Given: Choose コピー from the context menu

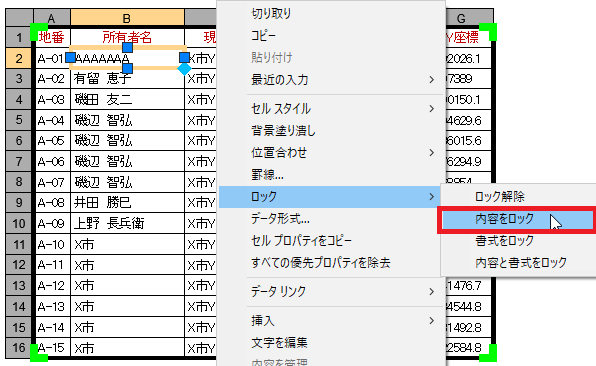Looking at the screenshot, I should [331, 36].
